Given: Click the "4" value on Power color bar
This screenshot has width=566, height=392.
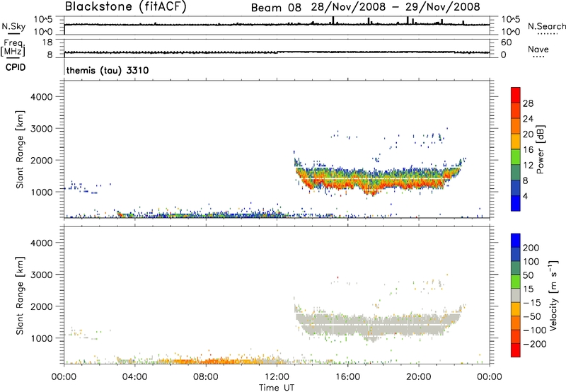Looking at the screenshot, I should 525,196.
